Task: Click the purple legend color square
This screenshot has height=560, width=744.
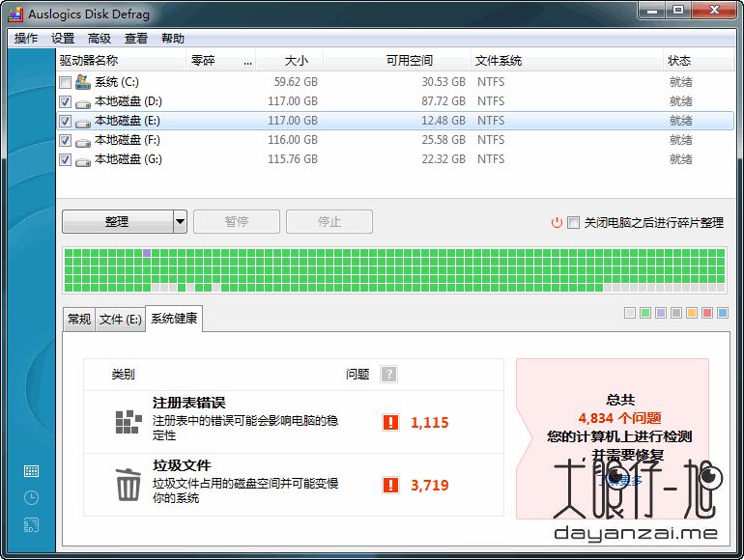Action: pyautogui.click(x=661, y=313)
